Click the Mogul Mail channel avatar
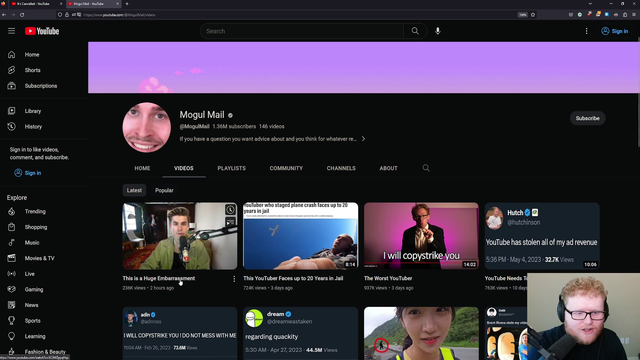The image size is (640, 360). tap(147, 127)
